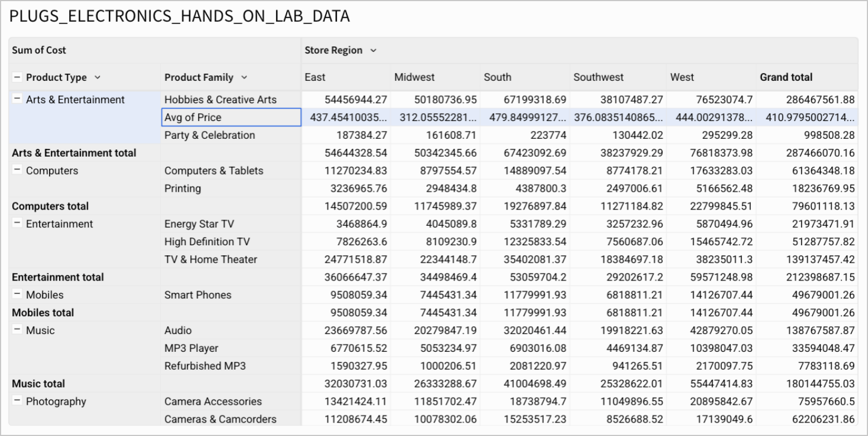Click the PLUGS_ELECTRONICS_HANDS_ON_LAB_DATA title

pyautogui.click(x=180, y=17)
